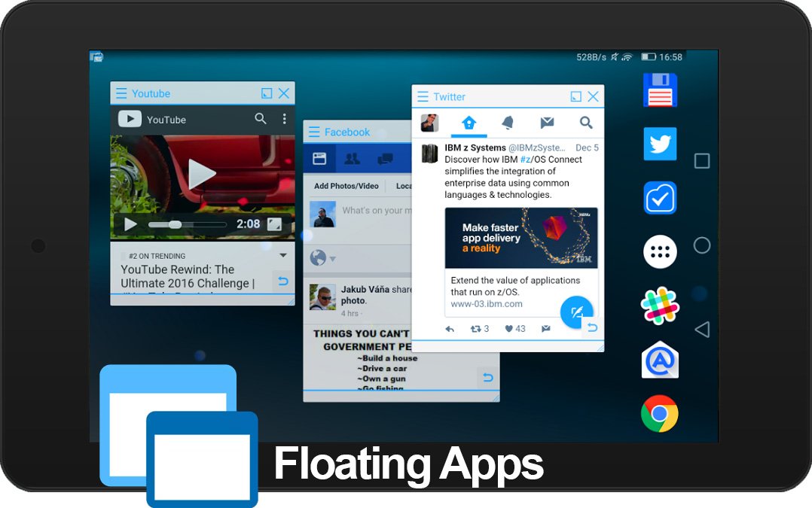Viewport: 812px width, 508px height.
Task: Open the Facebook post privacy globe dropdown
Action: click(322, 257)
